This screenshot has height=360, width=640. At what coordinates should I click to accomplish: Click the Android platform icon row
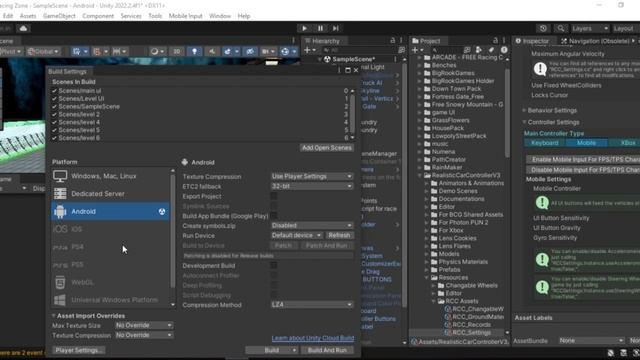(110, 211)
